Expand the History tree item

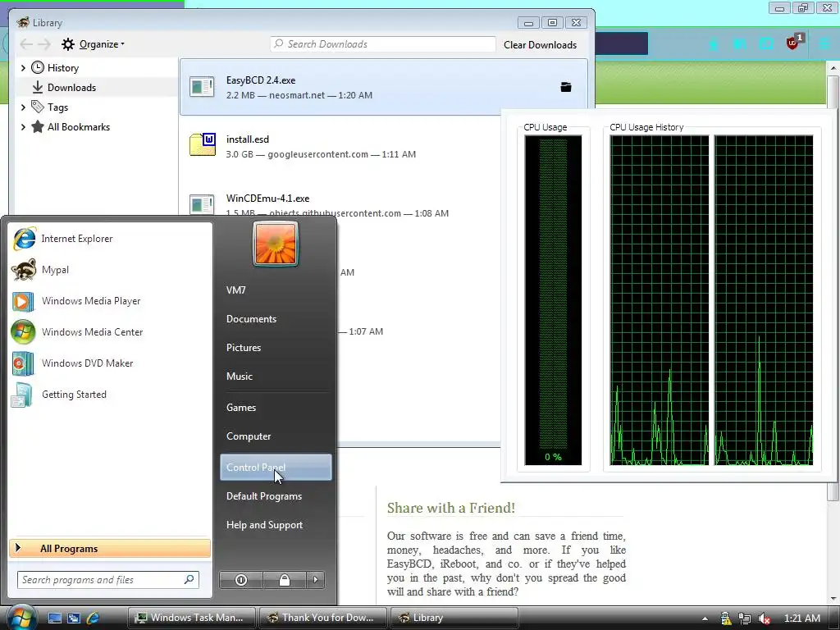(23, 68)
